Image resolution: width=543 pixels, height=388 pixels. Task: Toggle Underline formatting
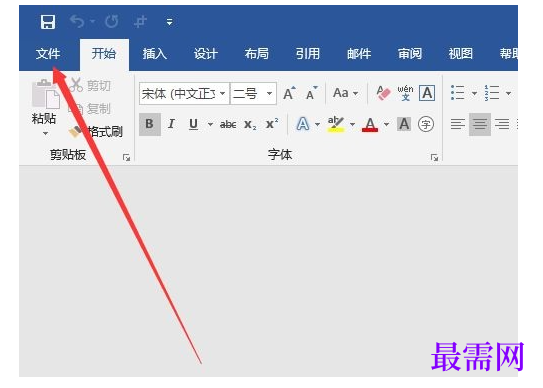coord(194,124)
